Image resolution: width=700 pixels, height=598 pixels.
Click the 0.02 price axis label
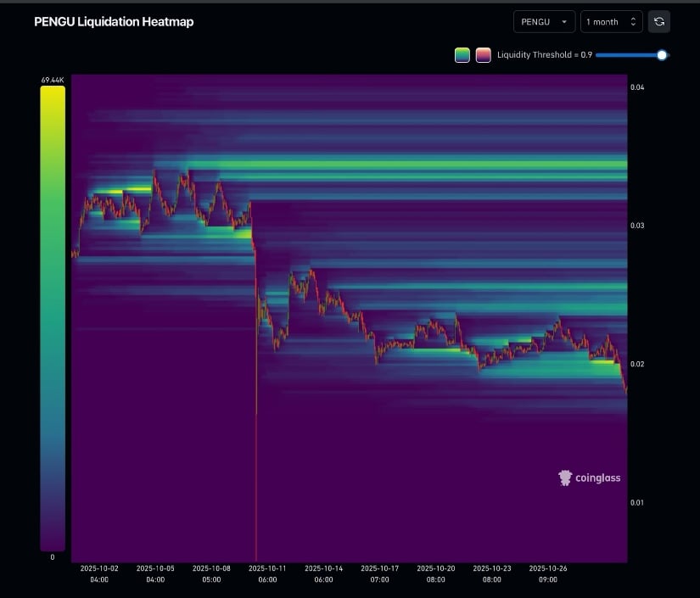click(636, 364)
